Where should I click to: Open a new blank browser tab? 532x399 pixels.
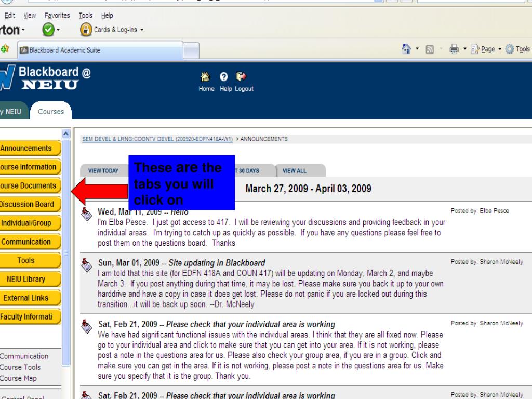point(191,51)
